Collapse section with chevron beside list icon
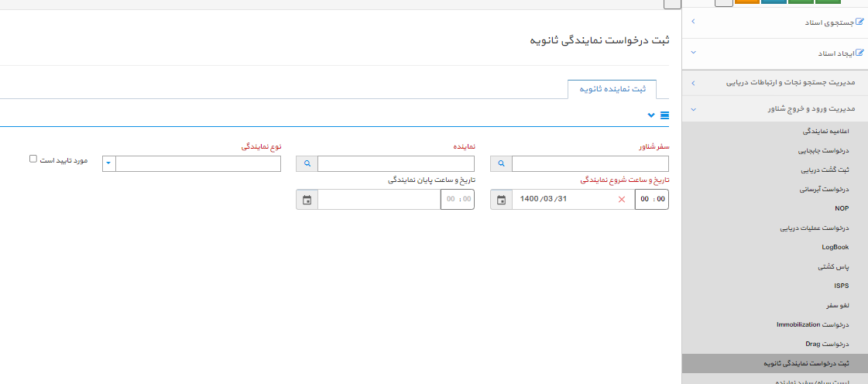Viewport: 868px width, 384px height. click(x=651, y=115)
